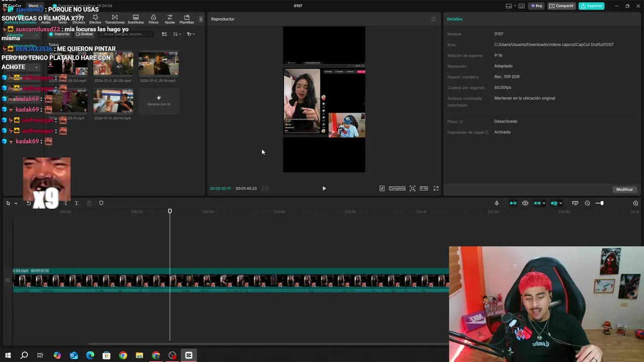Choose the selection pointer tool
Screen dimensions: 644x362
pos(8,203)
